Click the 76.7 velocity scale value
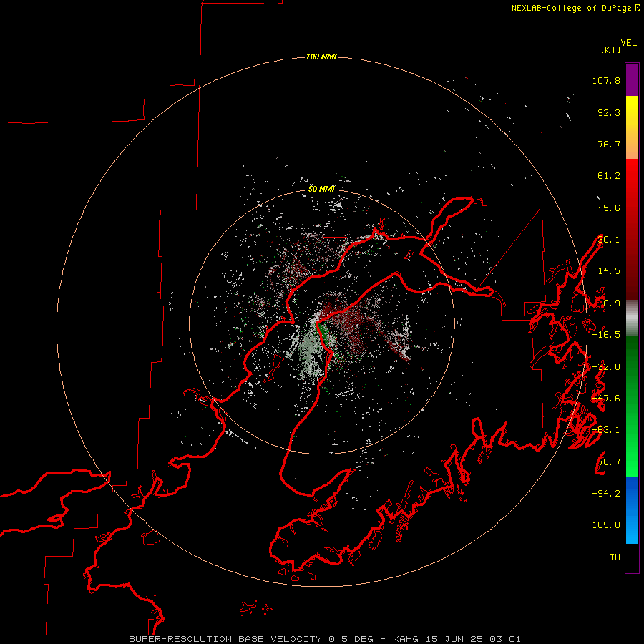The width and height of the screenshot is (644, 644). (609, 144)
